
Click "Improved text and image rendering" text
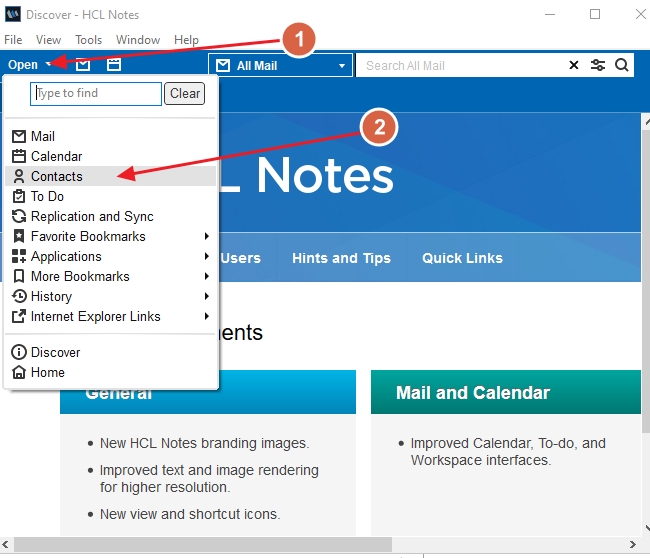click(209, 470)
